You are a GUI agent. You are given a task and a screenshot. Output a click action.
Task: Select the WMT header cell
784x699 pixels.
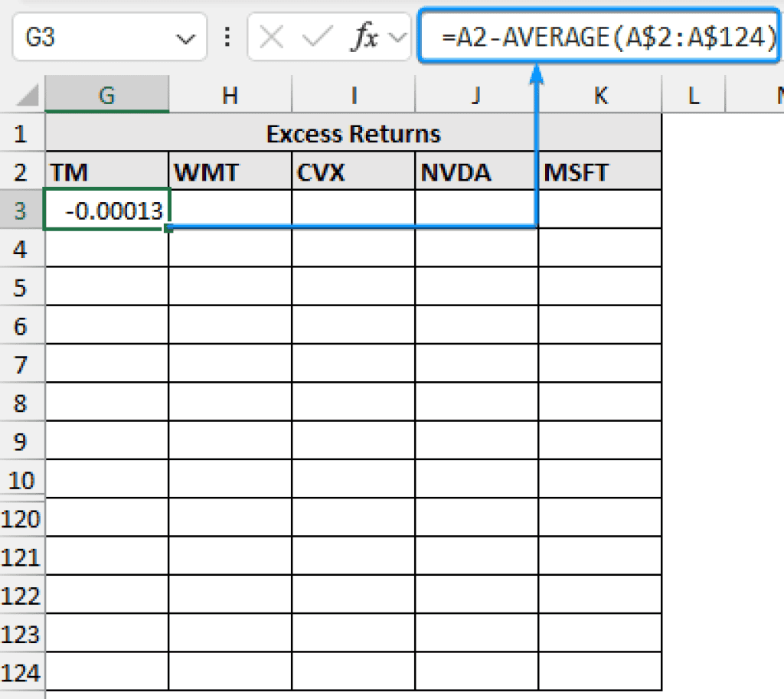[230, 172]
